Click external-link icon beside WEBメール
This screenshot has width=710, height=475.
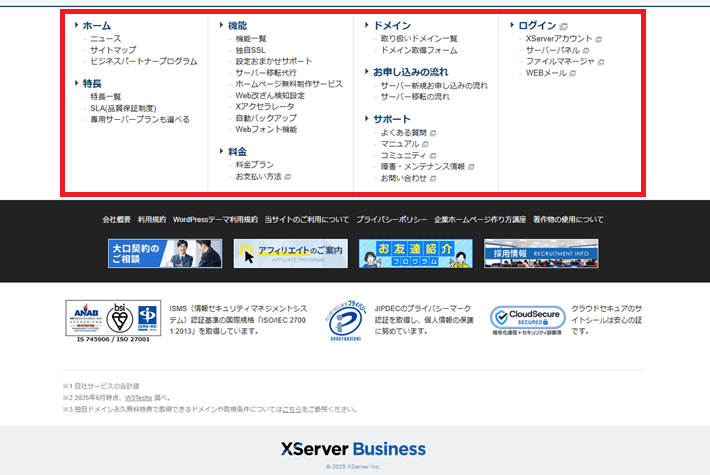(572, 73)
